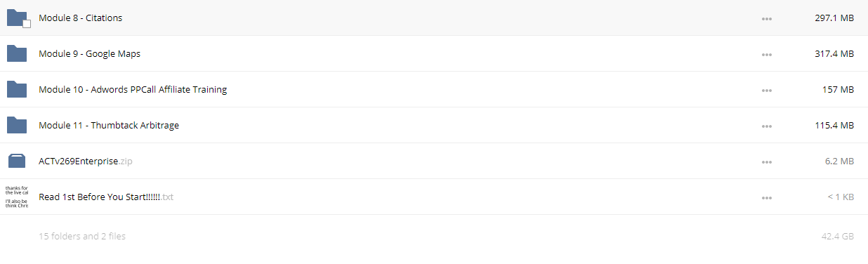Select Module 11 - Thumbtack Arbitrage name
This screenshot has width=868, height=264.
pyautogui.click(x=109, y=126)
